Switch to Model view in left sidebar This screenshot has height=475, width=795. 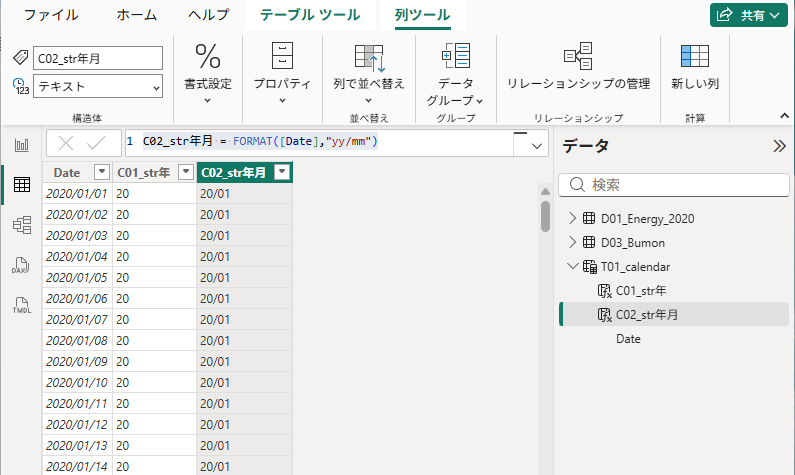[x=22, y=225]
